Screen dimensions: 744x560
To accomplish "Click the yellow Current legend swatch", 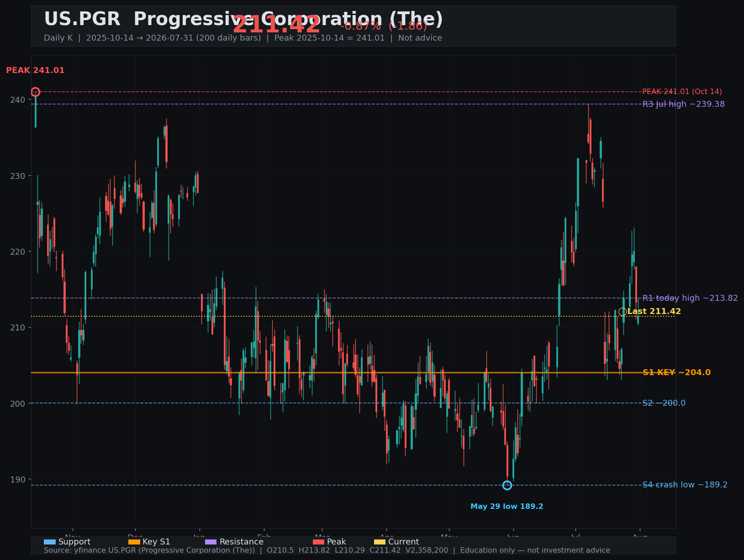I will tap(380, 542).
